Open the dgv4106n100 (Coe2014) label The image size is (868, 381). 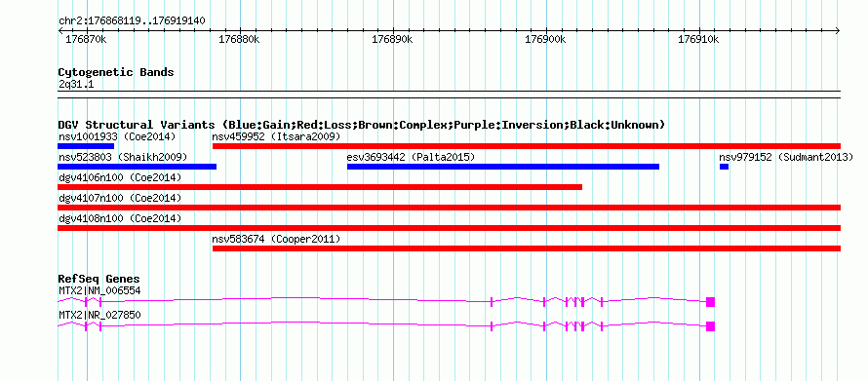(x=120, y=177)
